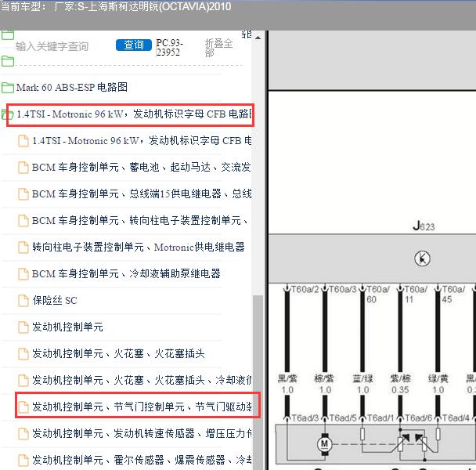Open 发动机控制单元、火花塞、火花塞插头 page
This screenshot has height=470, width=476.
(x=119, y=353)
